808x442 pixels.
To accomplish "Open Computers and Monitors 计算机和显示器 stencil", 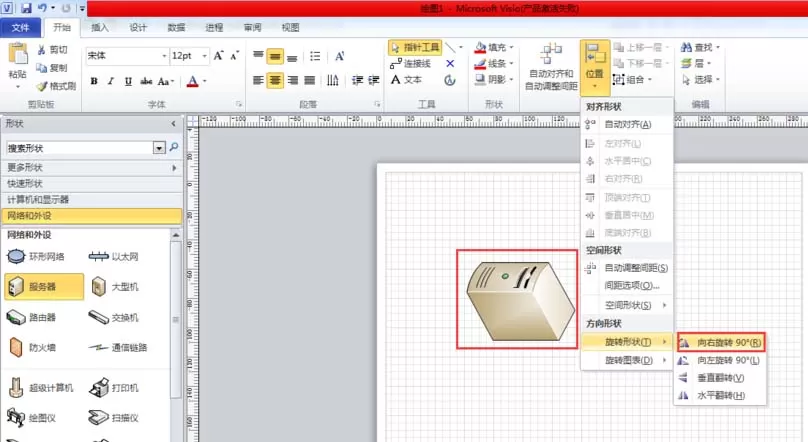I will [92, 199].
